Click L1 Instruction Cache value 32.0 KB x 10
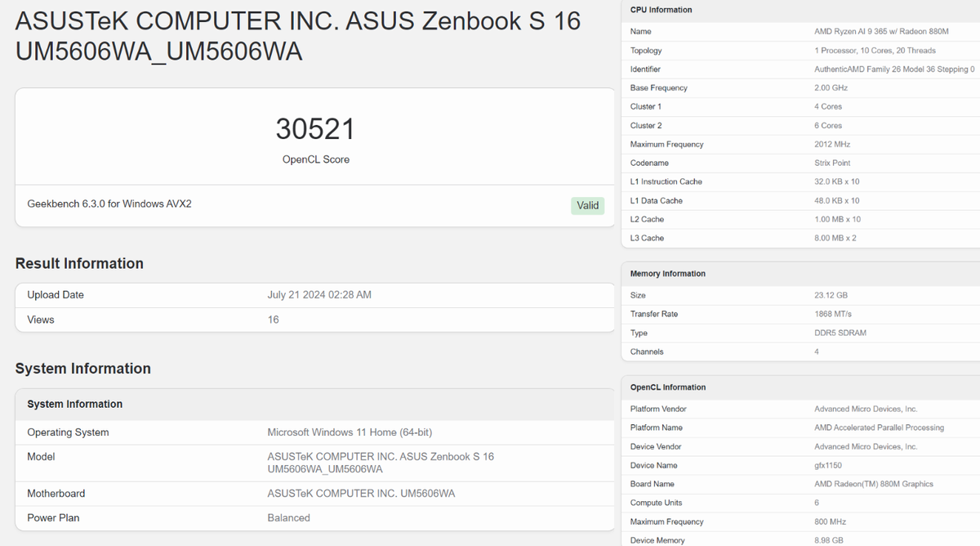 click(x=836, y=181)
